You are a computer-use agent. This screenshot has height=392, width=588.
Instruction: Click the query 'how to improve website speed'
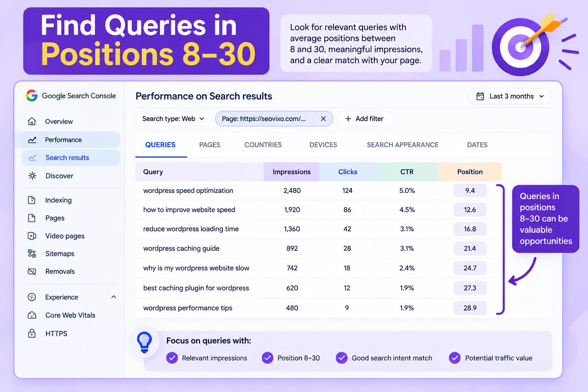[x=189, y=210]
